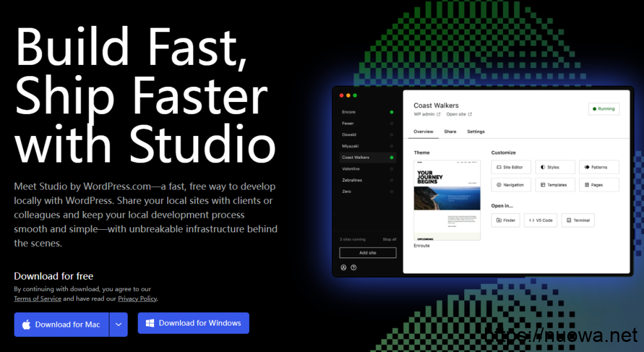Viewport: 644px width, 352px height.
Task: Open the Terms of Service link
Action: tap(37, 298)
